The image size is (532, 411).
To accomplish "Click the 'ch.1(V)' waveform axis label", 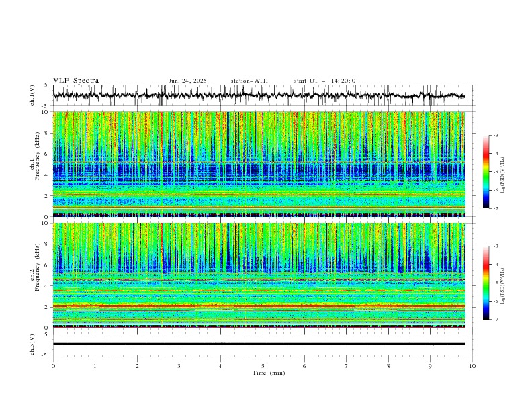I will 32,95.
